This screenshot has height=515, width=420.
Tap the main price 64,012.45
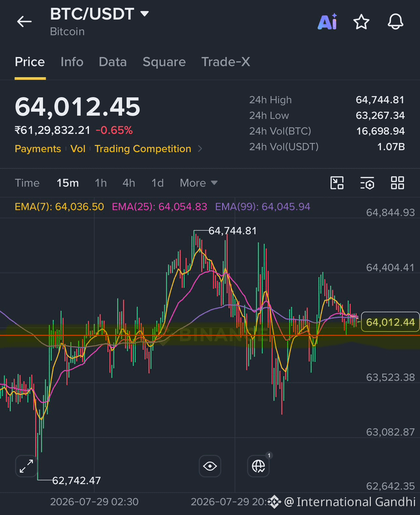[x=78, y=107]
